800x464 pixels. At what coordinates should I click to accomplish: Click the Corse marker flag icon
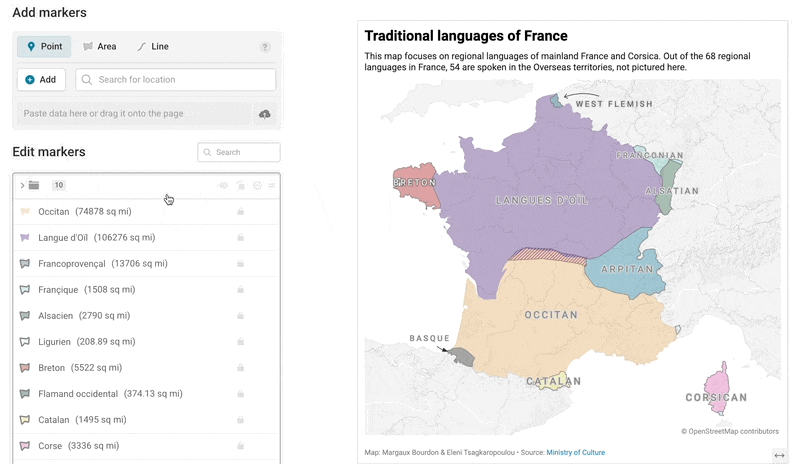[24, 446]
